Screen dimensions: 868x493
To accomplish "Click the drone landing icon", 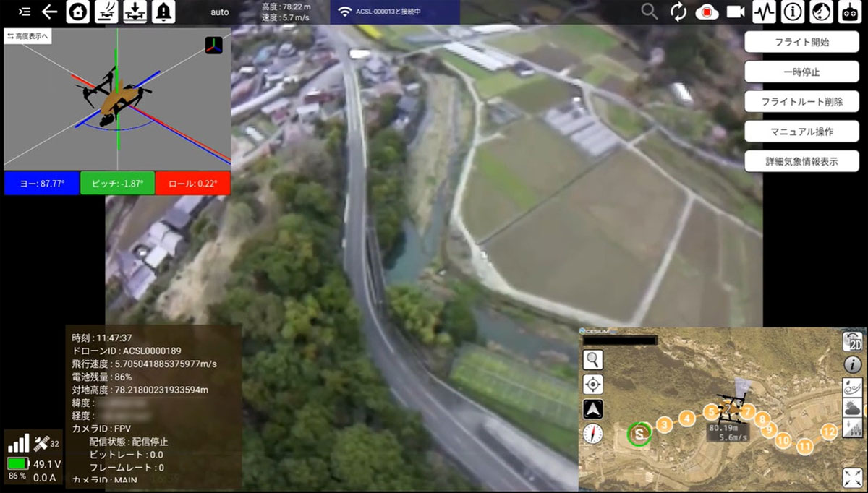I will 135,12.
